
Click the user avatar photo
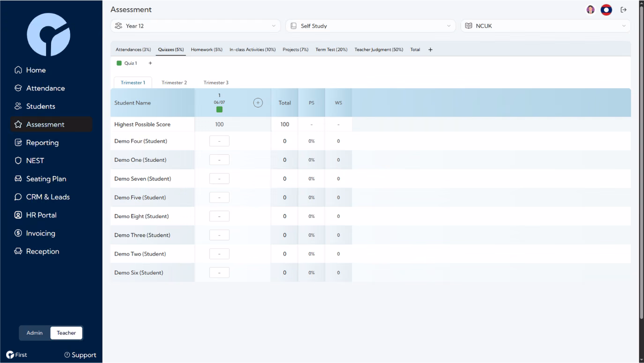coord(591,10)
